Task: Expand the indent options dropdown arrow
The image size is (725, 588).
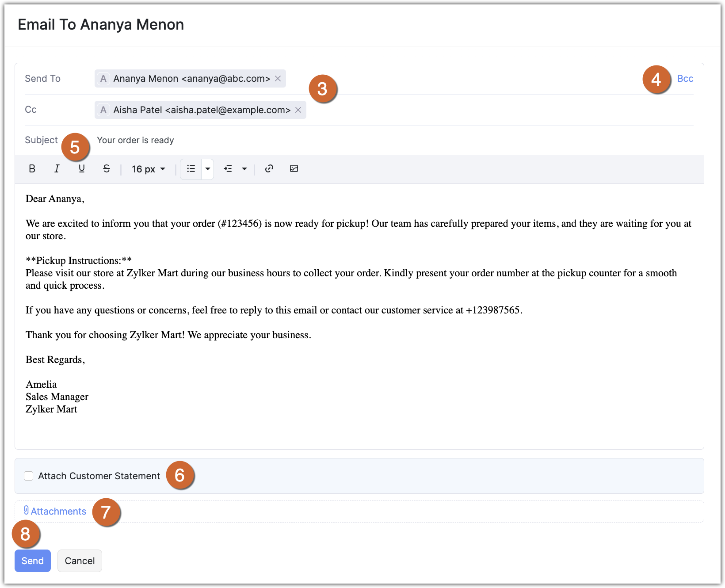Action: coord(244,169)
